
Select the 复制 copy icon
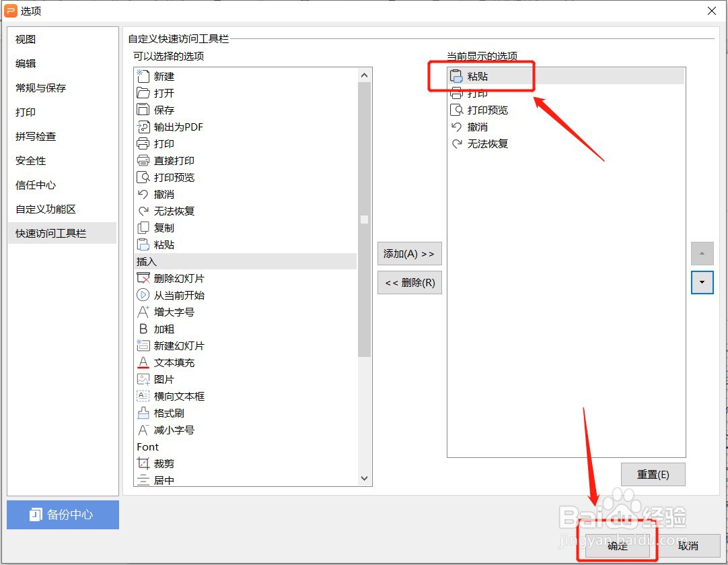pos(143,228)
